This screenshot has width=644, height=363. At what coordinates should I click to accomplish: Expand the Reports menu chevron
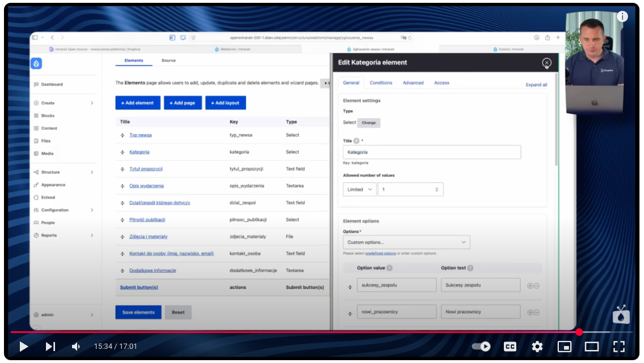click(92, 235)
